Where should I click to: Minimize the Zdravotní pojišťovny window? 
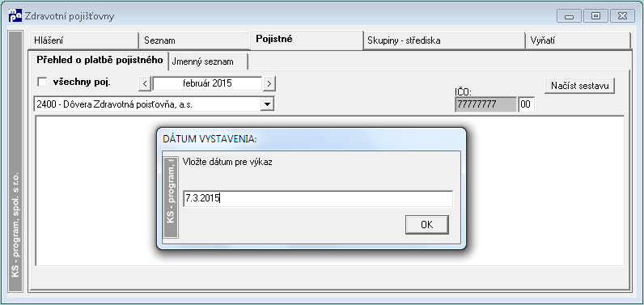click(x=570, y=16)
